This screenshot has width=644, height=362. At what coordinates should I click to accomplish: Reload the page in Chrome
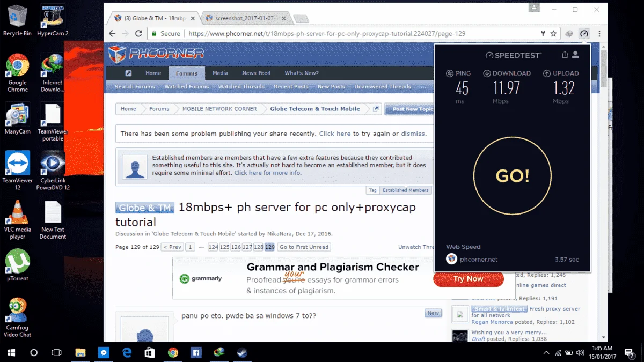click(x=138, y=33)
